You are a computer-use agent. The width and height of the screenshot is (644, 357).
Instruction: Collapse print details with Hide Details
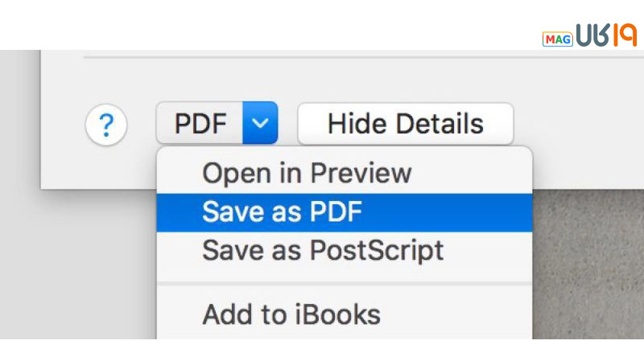coord(405,124)
